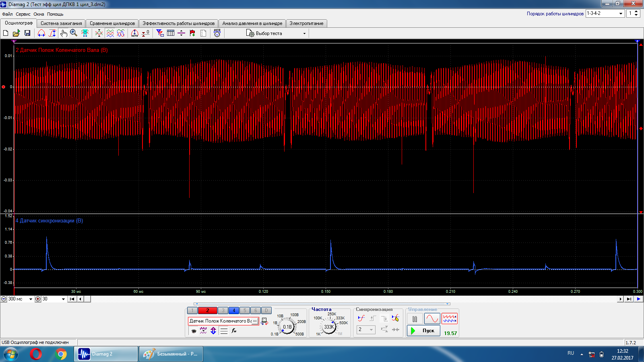Select the sine wave single-signal display mode
644x362 pixels.
(x=432, y=319)
